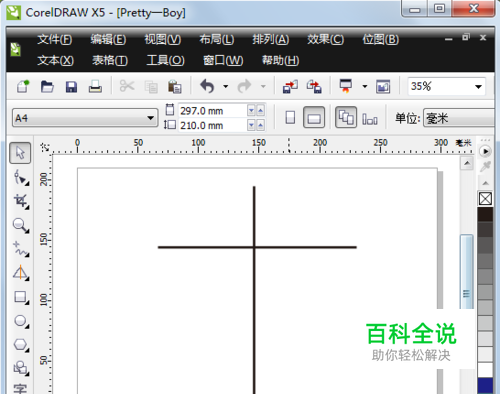Select the Polygon tool
The width and height of the screenshot is (500, 394).
point(21,345)
